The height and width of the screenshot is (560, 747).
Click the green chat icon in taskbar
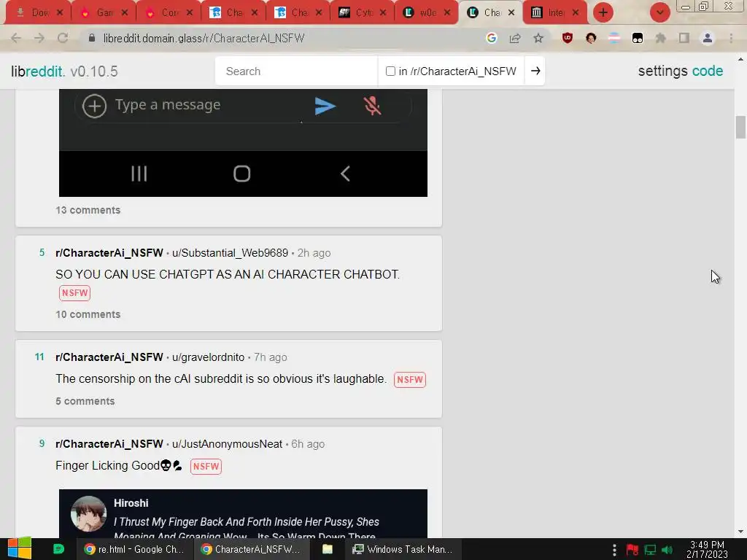[x=58, y=549]
